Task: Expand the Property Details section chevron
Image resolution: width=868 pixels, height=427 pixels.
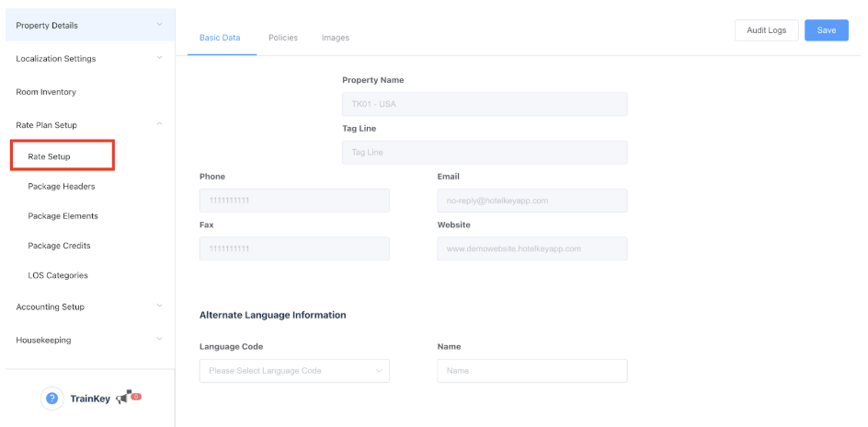Action: (159, 25)
